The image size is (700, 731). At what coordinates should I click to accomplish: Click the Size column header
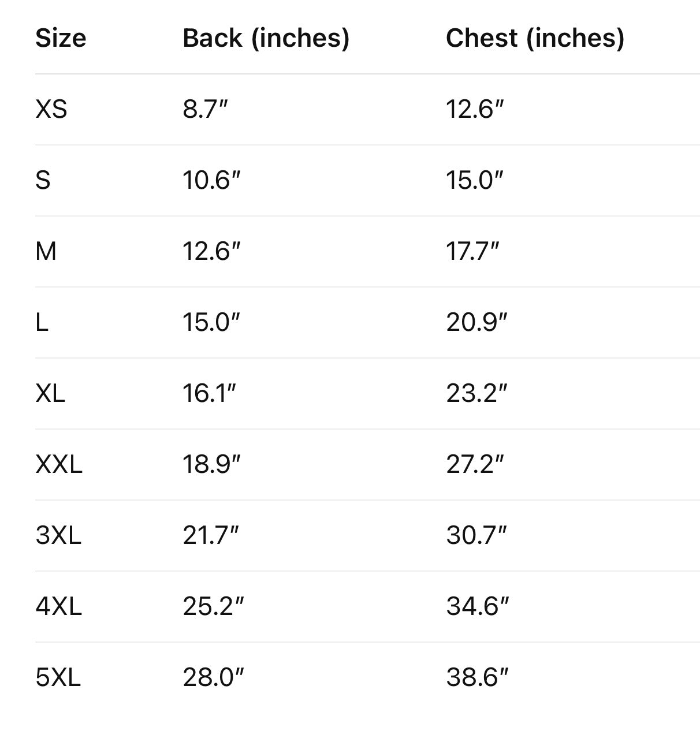click(x=61, y=38)
